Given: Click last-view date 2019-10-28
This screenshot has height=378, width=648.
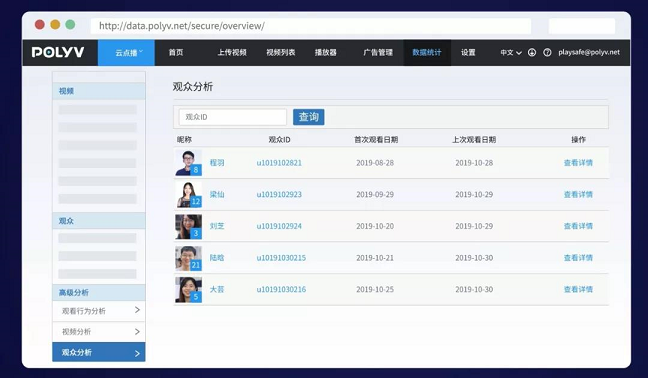Looking at the screenshot, I should click(474, 163).
